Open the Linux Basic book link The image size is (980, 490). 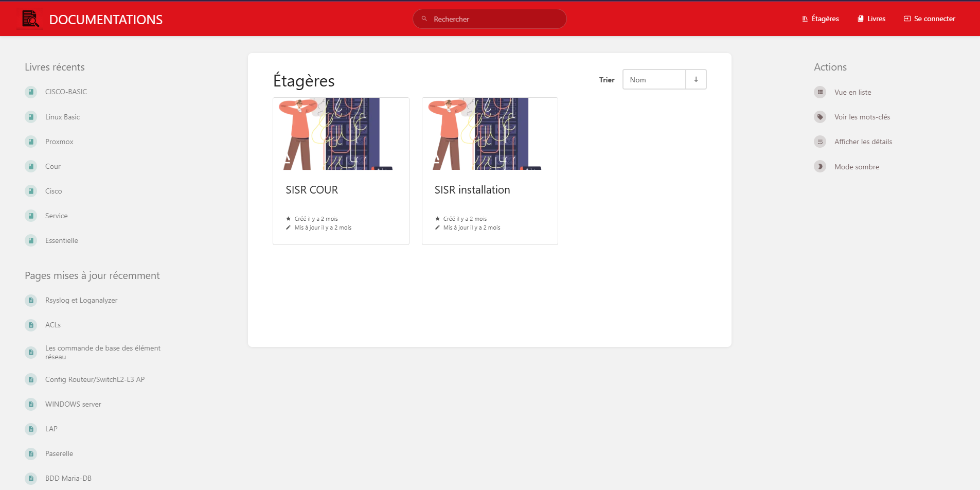(x=62, y=117)
